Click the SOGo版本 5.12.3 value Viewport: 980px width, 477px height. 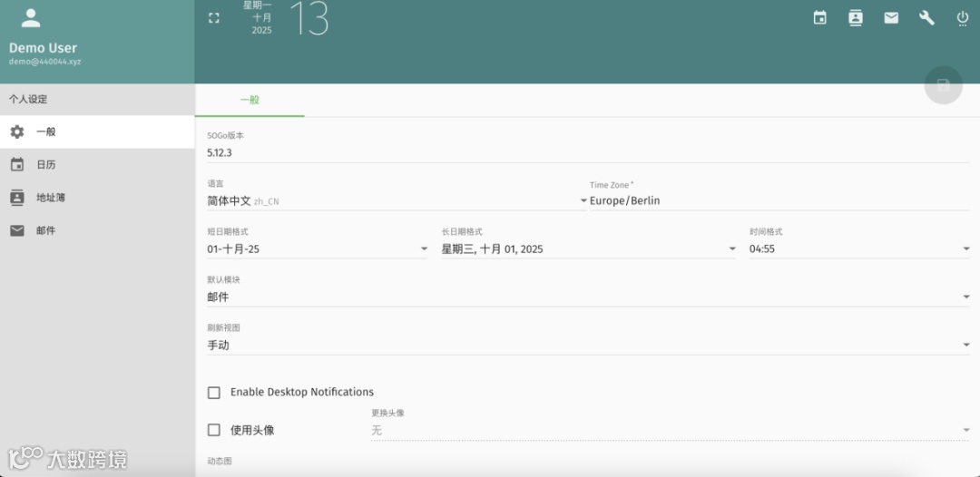[220, 152]
